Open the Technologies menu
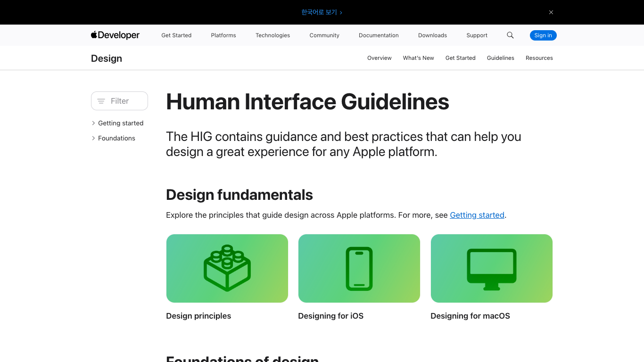644x362 pixels. [x=272, y=35]
